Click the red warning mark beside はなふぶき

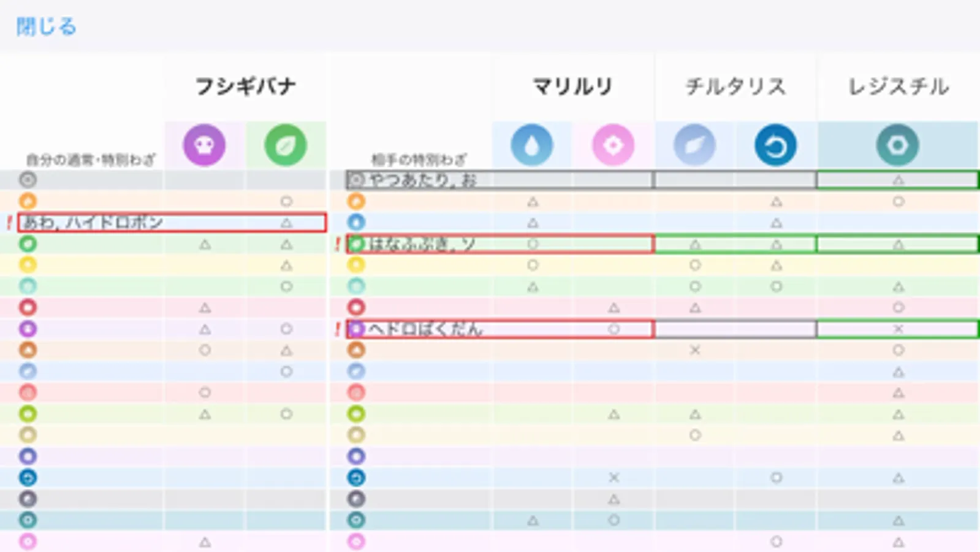click(337, 244)
